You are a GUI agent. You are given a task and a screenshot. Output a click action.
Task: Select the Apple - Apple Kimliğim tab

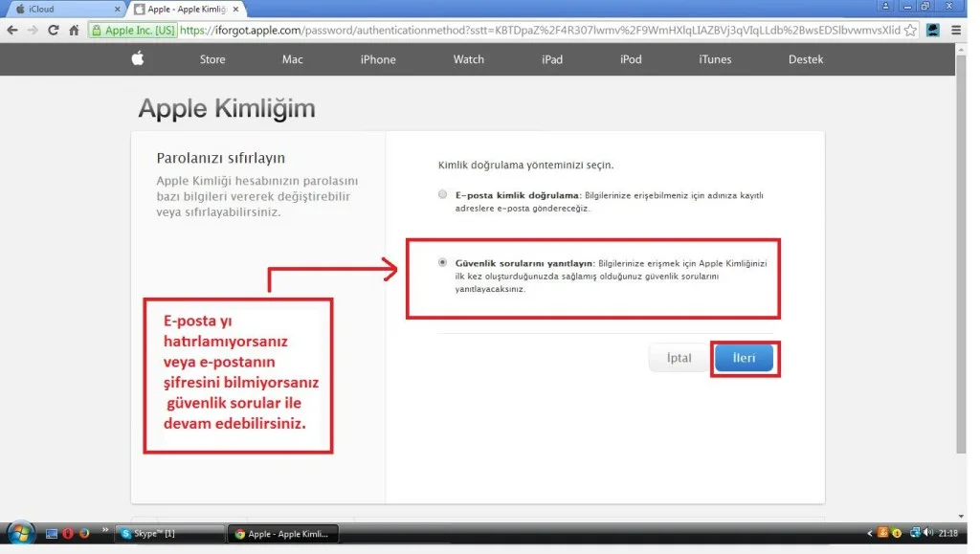(x=186, y=9)
